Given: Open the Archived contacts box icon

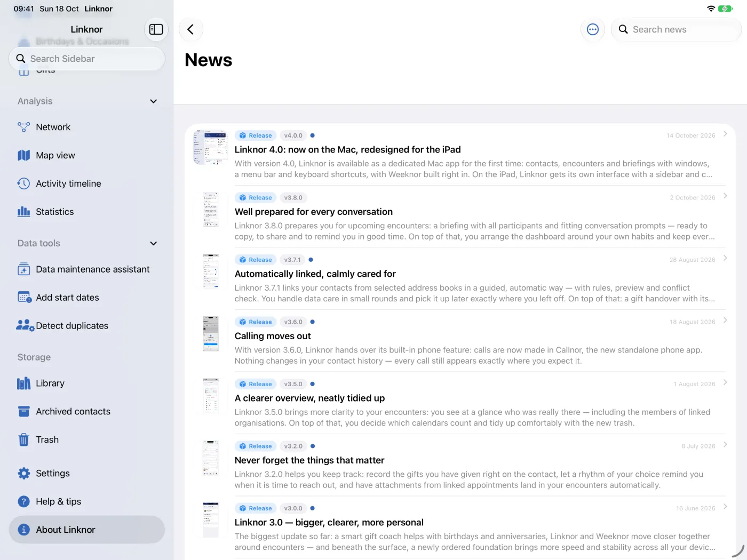Looking at the screenshot, I should tap(24, 412).
